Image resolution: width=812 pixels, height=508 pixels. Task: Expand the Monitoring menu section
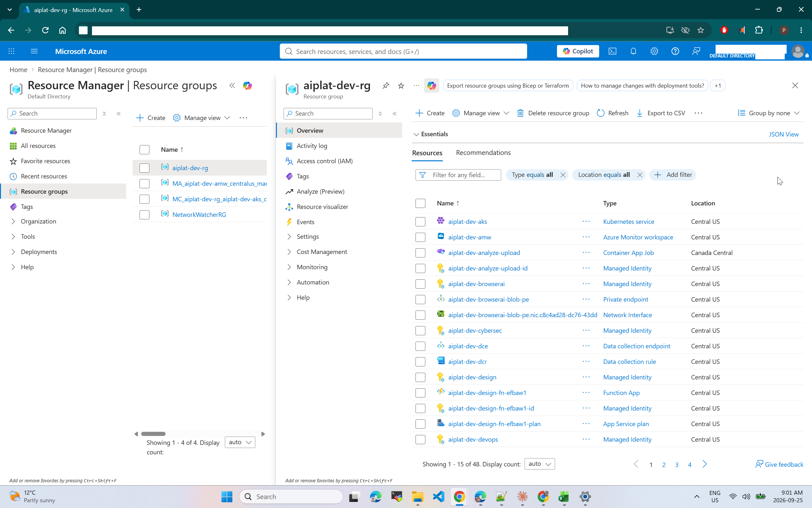coord(289,267)
